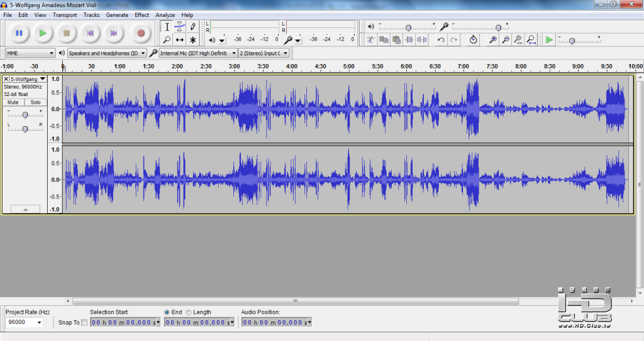Open the Tracks menu

click(91, 15)
